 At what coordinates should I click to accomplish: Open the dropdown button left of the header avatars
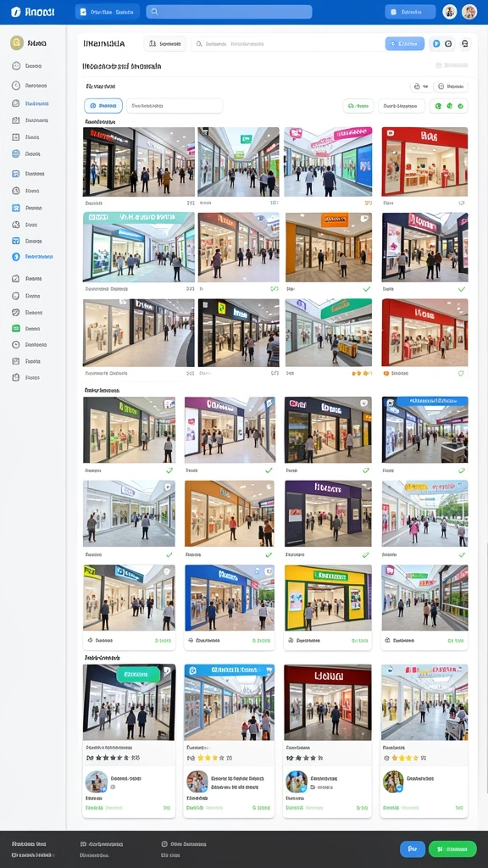click(410, 12)
